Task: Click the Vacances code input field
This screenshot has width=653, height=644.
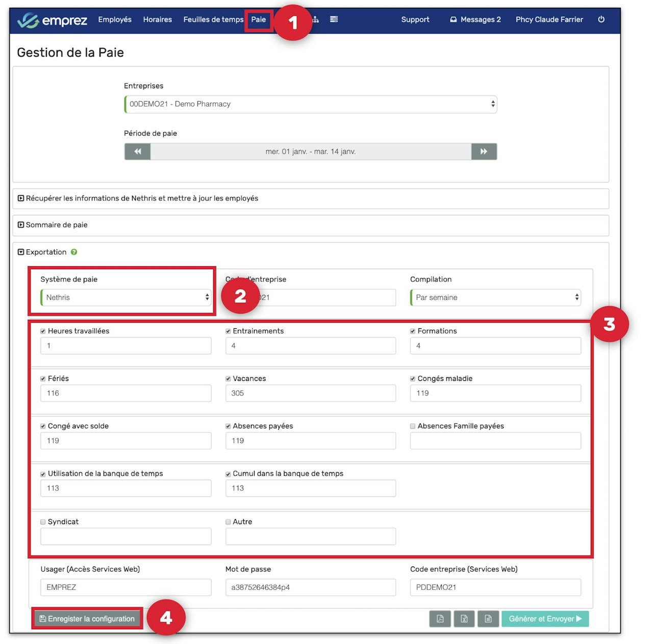Action: pos(311,393)
